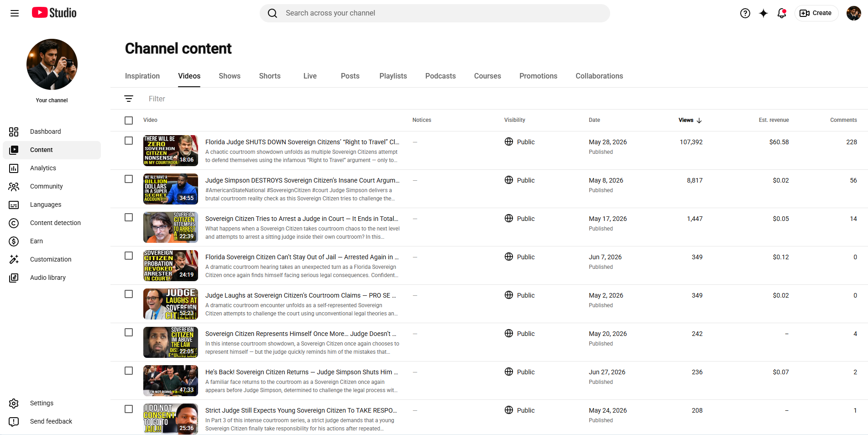
Task: Open the Florida Judge SHUTS DOWN video title
Action: coord(302,142)
